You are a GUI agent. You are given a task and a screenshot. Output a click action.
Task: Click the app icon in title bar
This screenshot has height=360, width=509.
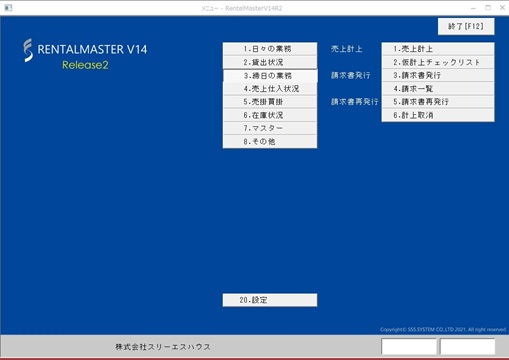tap(8, 8)
